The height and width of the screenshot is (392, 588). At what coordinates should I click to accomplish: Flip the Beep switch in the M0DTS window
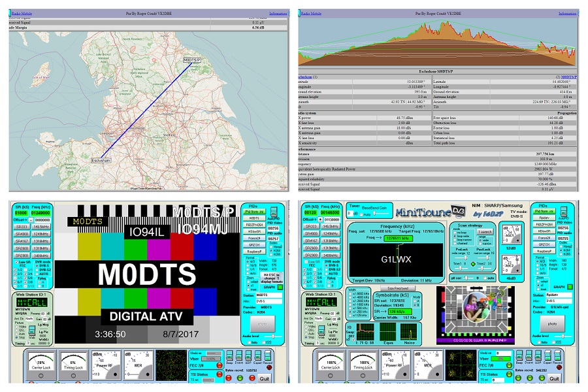tap(229, 355)
